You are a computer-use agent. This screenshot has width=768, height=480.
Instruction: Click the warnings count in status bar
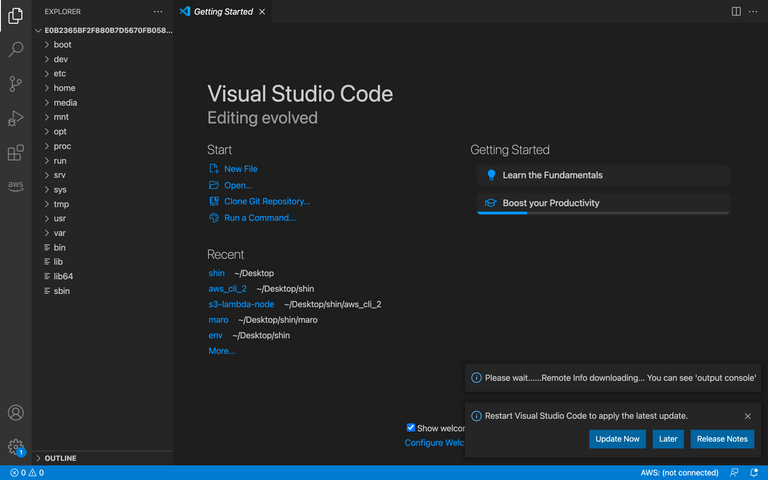[x=36, y=473]
